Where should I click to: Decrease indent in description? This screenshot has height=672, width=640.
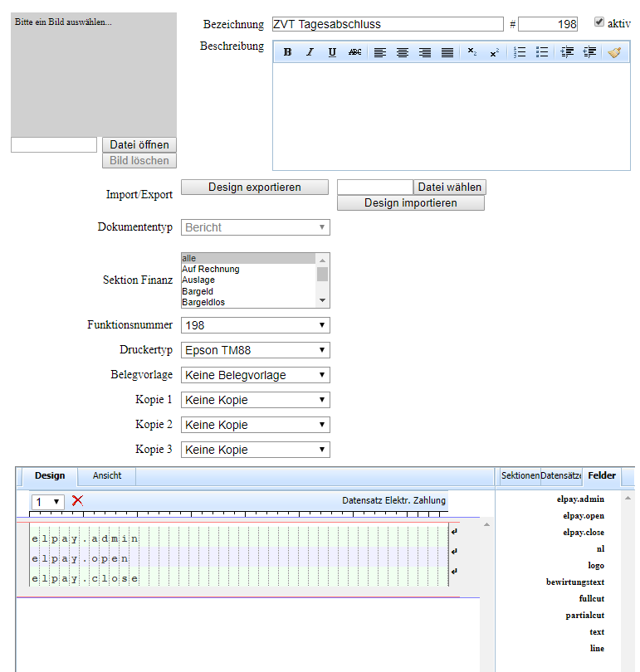coord(589,52)
